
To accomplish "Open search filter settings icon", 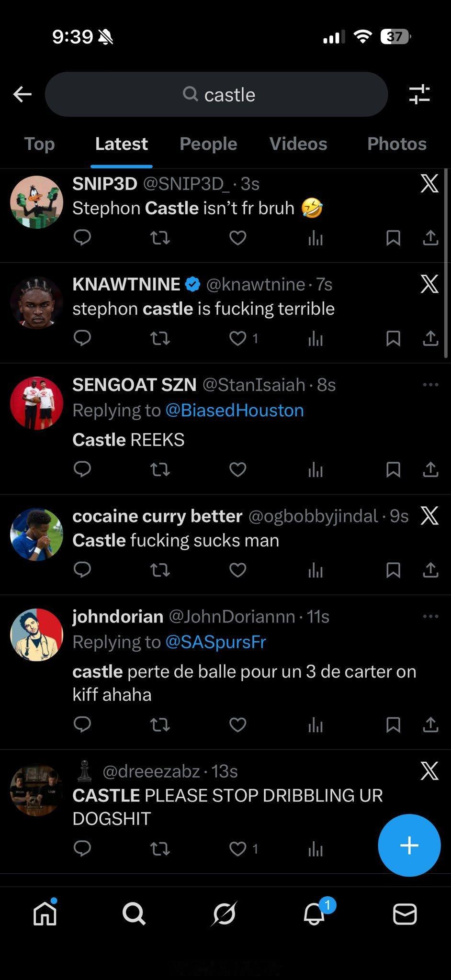I will [x=419, y=94].
